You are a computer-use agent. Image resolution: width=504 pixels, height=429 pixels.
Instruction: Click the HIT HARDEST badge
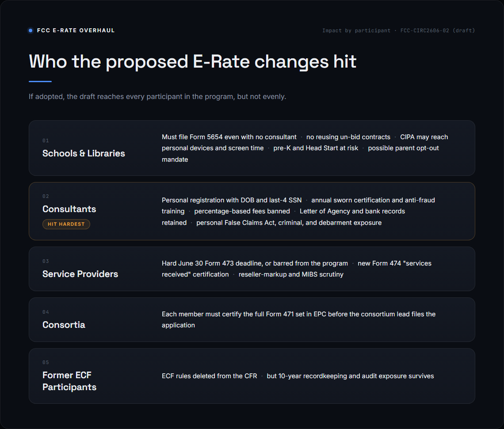coord(66,224)
